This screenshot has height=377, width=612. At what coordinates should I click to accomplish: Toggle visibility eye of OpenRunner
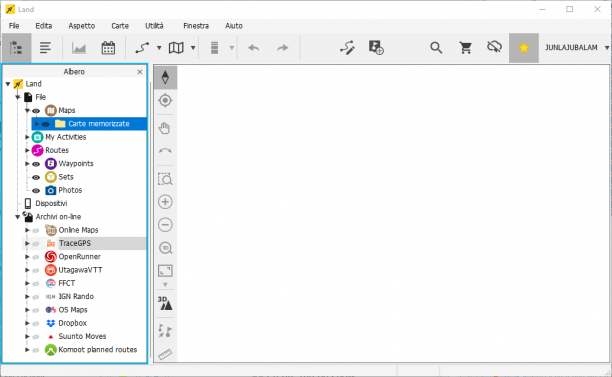pyautogui.click(x=36, y=257)
